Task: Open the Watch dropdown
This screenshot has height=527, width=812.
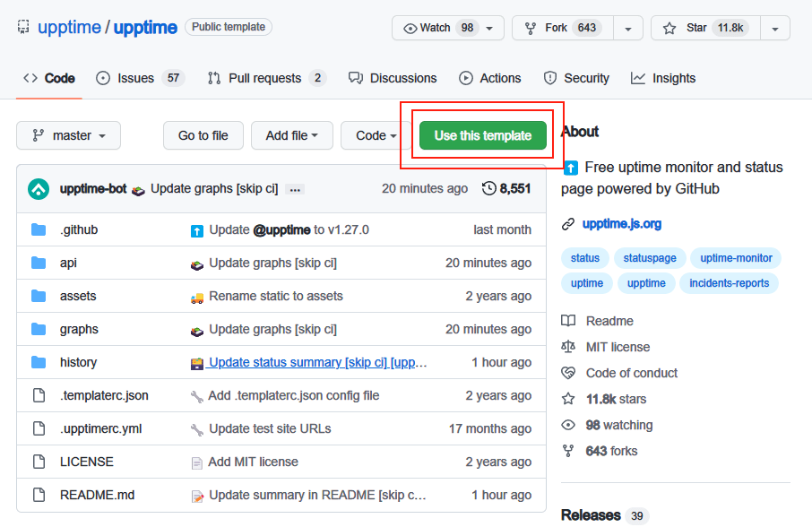Action: [x=448, y=28]
